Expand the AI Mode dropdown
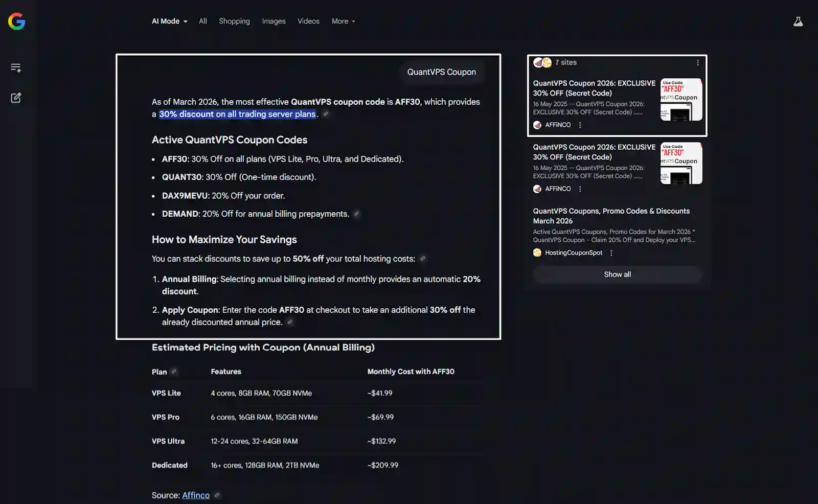Viewport: 818px width, 504px height. pyautogui.click(x=170, y=21)
